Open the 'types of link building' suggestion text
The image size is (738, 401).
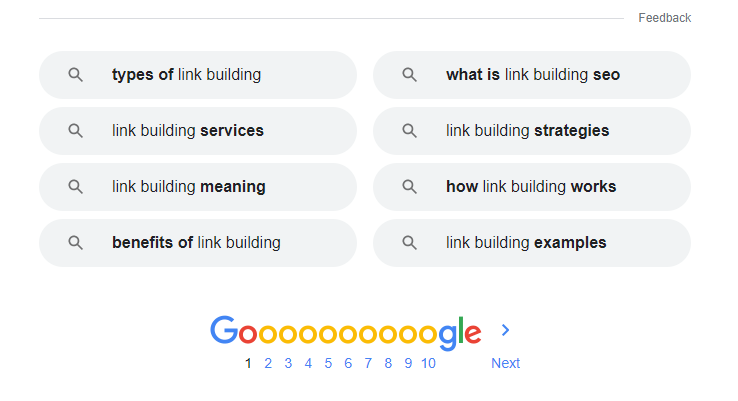click(x=186, y=75)
